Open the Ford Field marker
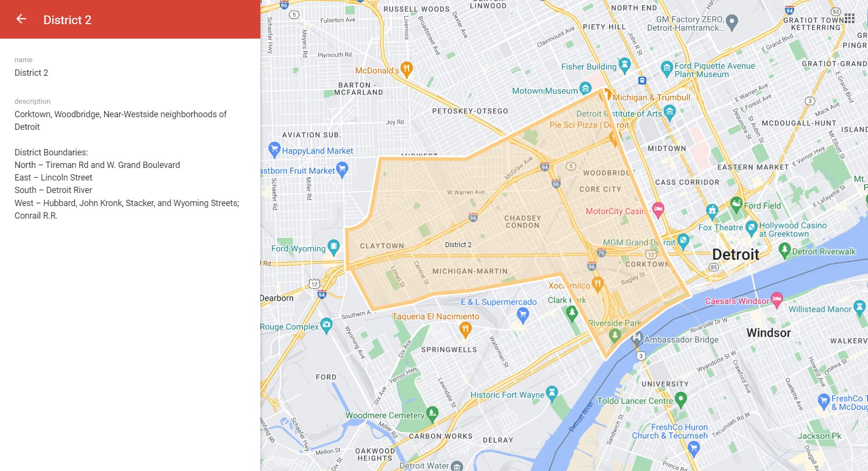This screenshot has width=868, height=471. (736, 203)
